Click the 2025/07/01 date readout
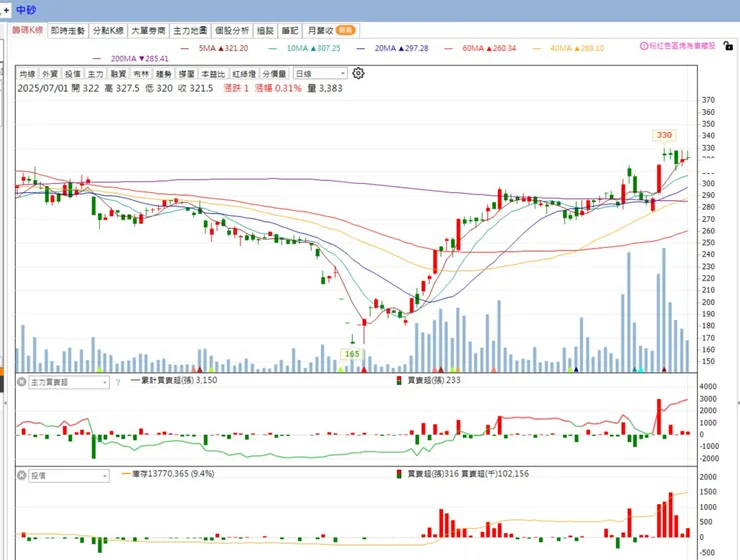Viewport: 740px width, 560px height. pyautogui.click(x=43, y=88)
